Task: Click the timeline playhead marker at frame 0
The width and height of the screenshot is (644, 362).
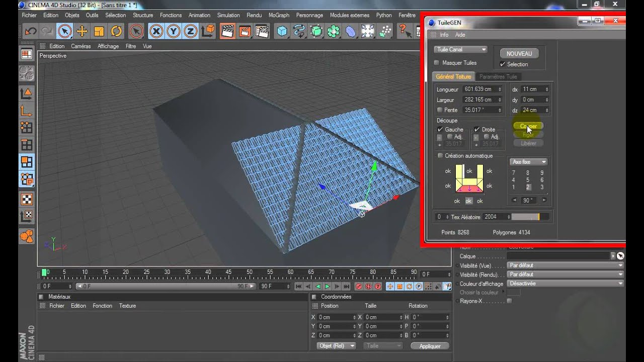Action: [x=44, y=272]
